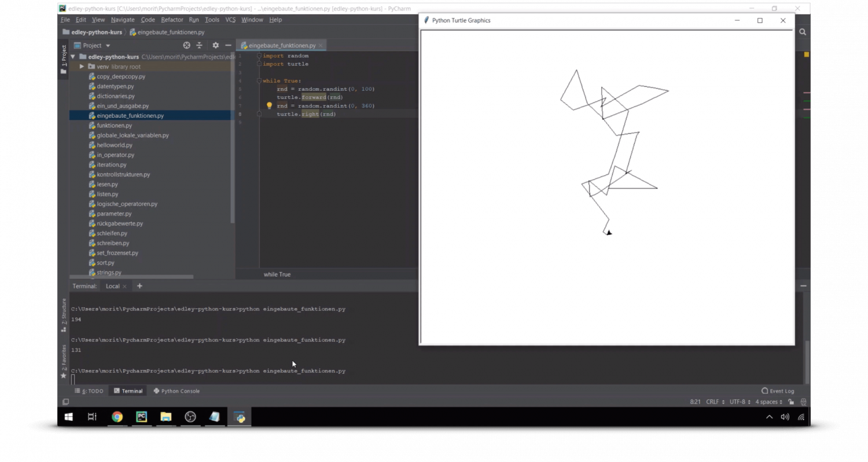Click the yellow light bulb intention icon
This screenshot has width=868, height=462.
click(269, 105)
